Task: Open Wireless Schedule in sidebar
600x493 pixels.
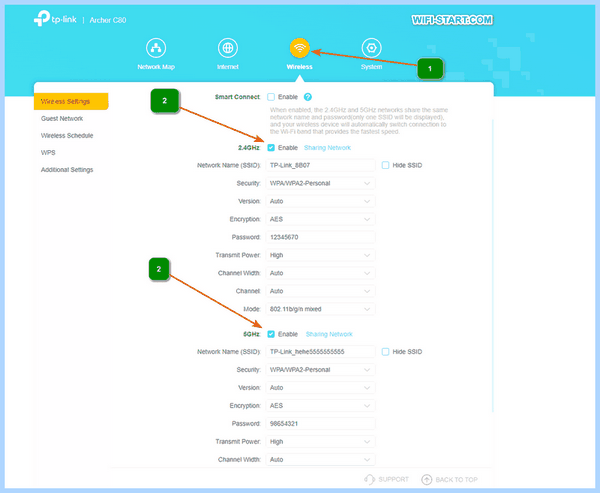Action: (x=67, y=135)
